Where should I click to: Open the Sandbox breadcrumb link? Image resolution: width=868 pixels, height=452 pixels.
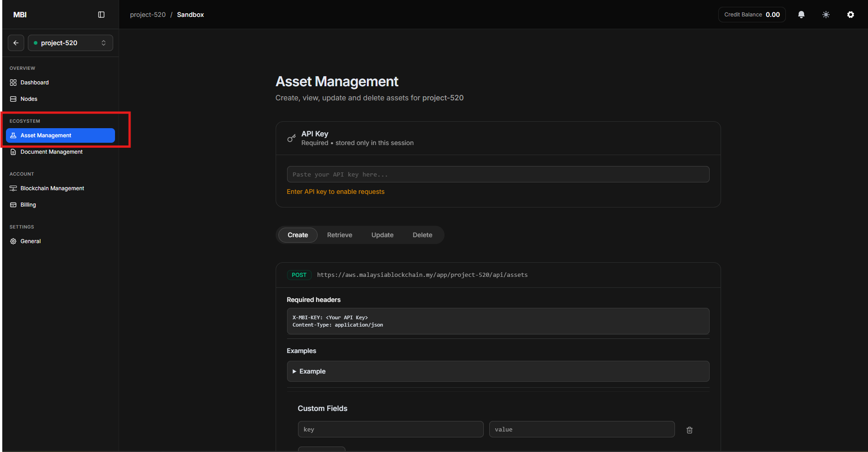coord(190,14)
